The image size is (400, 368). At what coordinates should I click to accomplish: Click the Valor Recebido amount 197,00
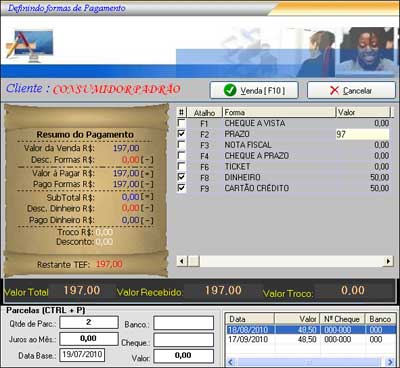tap(223, 290)
